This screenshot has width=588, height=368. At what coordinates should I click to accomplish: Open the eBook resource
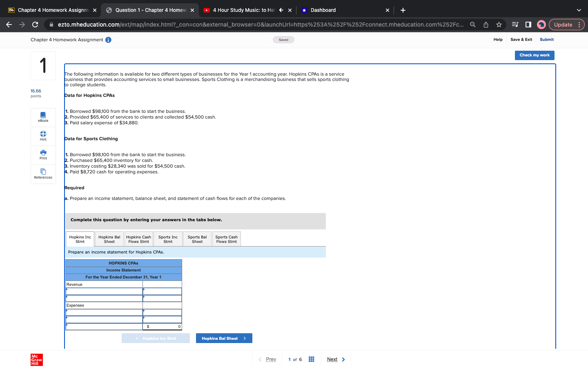43,117
